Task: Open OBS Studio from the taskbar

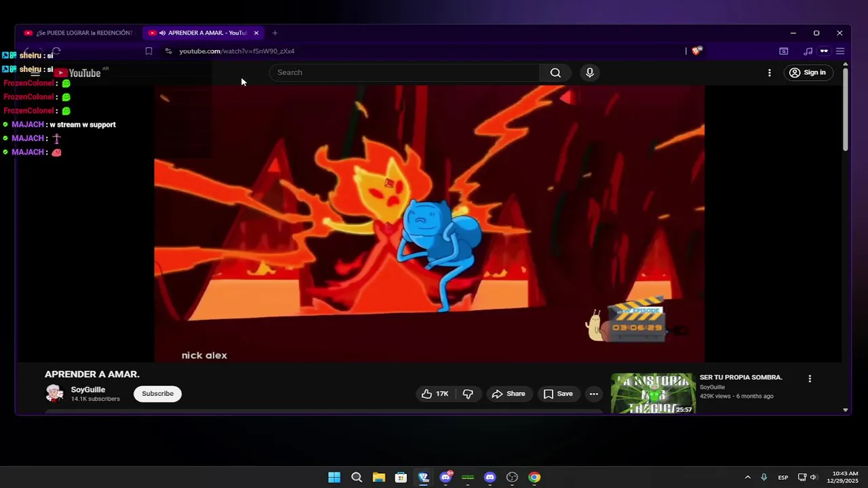Action: coord(512,477)
